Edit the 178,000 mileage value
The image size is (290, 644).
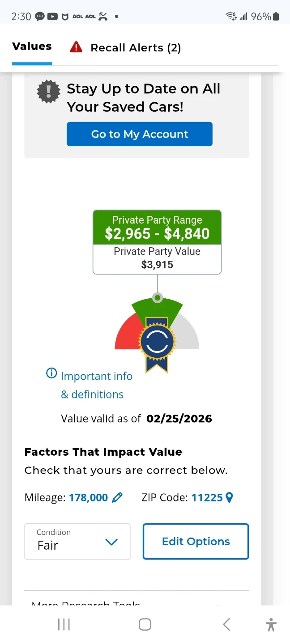88,497
